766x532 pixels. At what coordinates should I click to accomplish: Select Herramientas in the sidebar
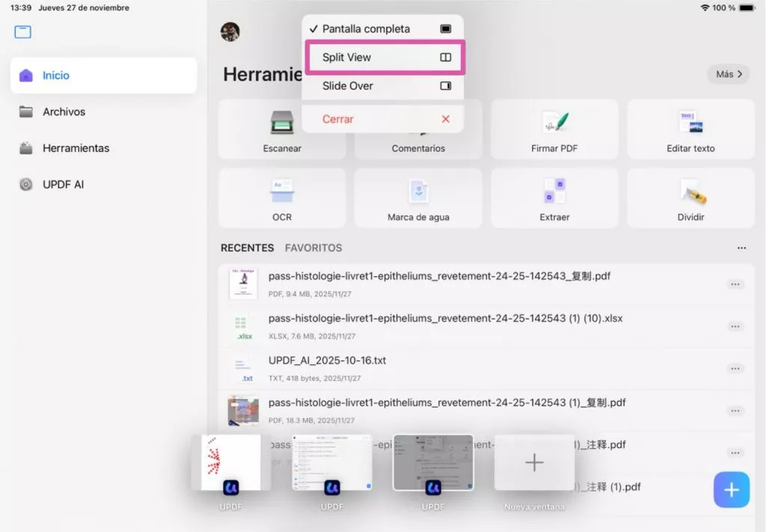pyautogui.click(x=103, y=148)
